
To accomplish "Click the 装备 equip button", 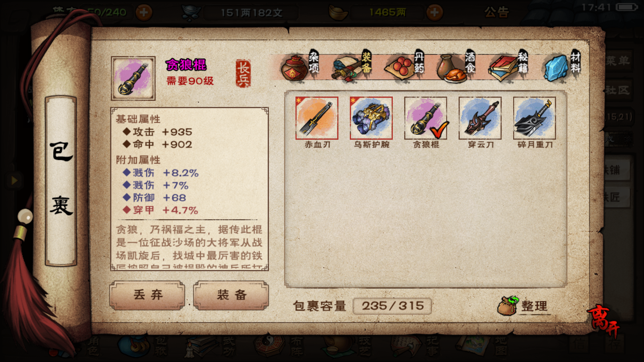I will tap(231, 295).
